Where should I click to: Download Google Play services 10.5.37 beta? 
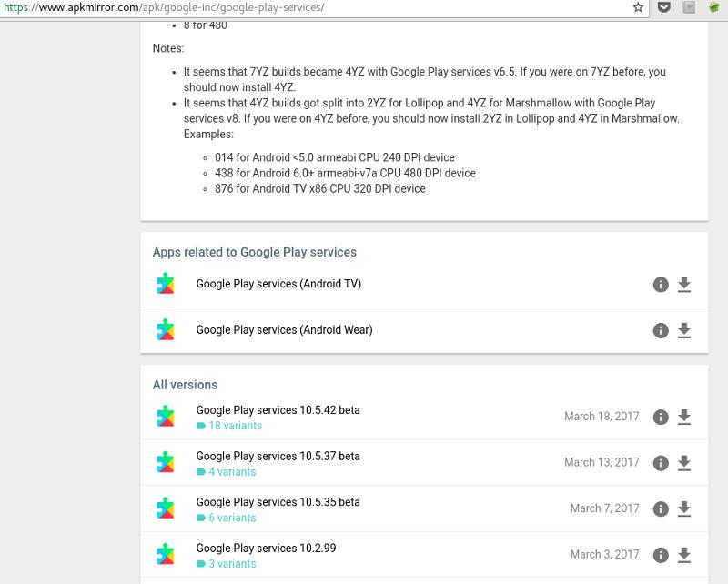684,463
